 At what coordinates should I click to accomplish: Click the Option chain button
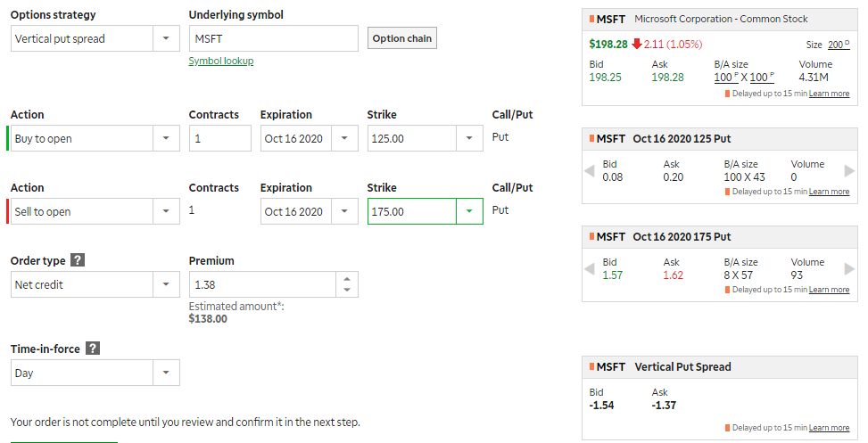click(402, 38)
